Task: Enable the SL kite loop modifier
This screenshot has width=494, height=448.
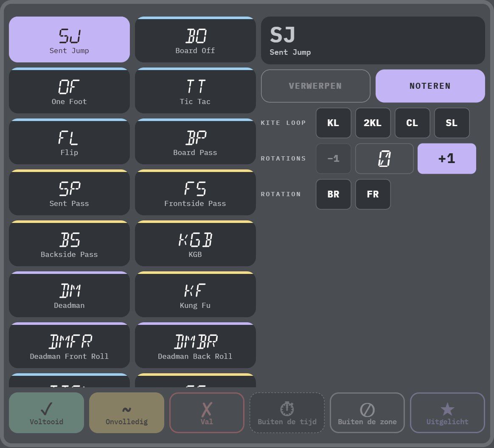Action: click(x=452, y=123)
